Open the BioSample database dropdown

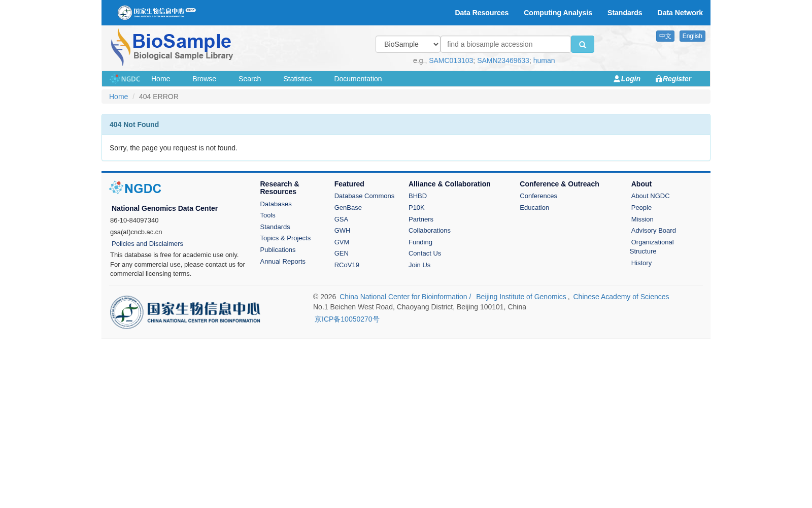(x=408, y=44)
